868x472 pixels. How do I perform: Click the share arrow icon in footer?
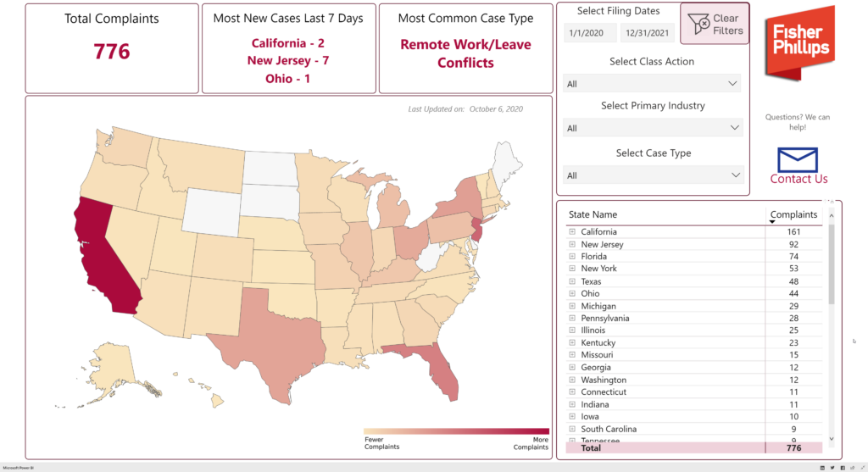click(852, 468)
